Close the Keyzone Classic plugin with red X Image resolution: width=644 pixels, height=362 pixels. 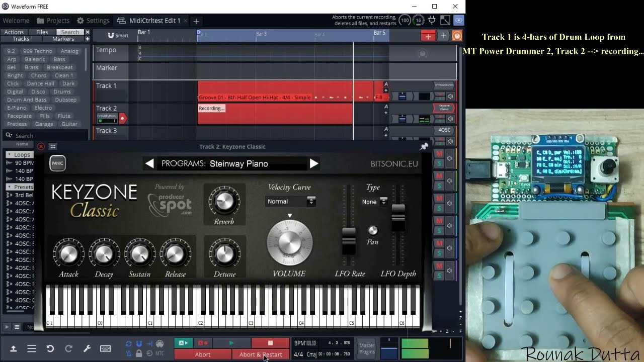pos(41,146)
